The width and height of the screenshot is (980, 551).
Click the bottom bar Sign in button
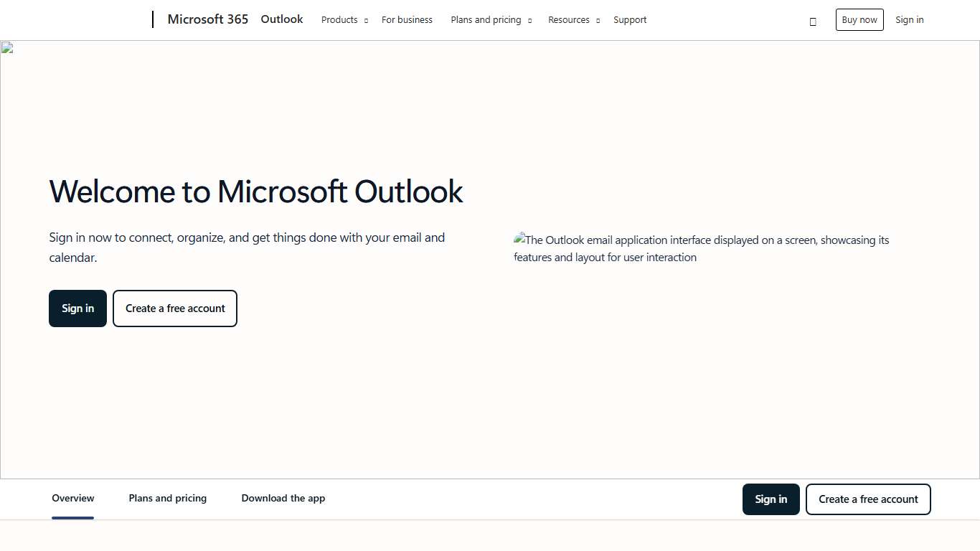click(771, 499)
